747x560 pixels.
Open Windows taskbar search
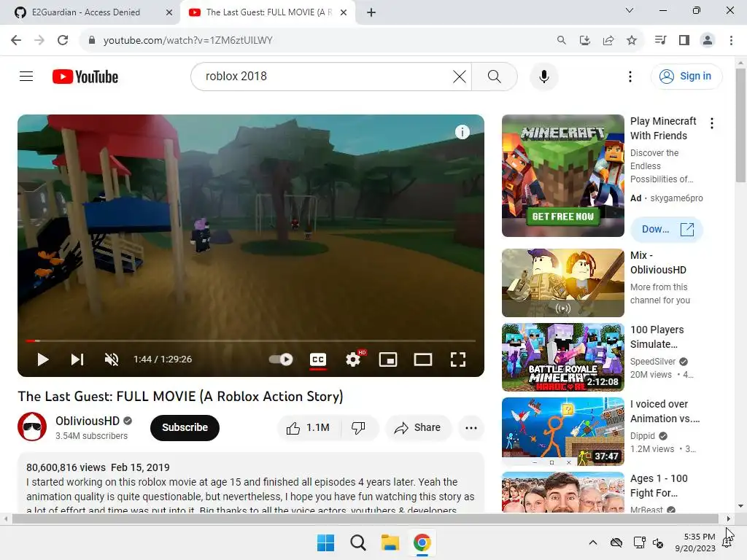tap(357, 542)
